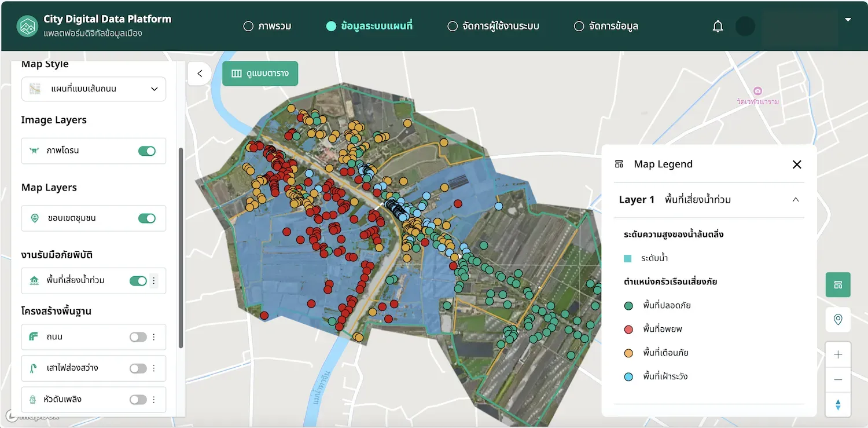868x428 pixels.
Task: Turn off พื้นที่เสี่ยงน้ำท่วม layer switch
Action: (138, 281)
